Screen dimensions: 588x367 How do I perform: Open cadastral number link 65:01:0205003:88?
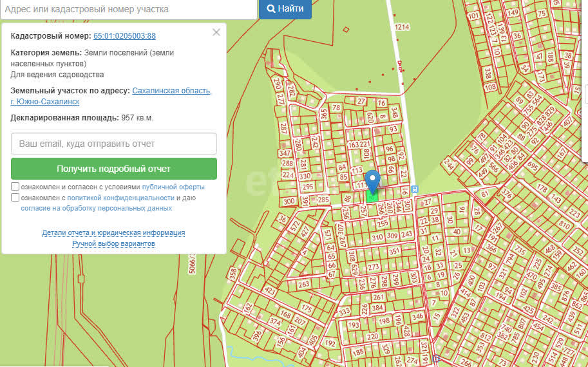pos(124,37)
